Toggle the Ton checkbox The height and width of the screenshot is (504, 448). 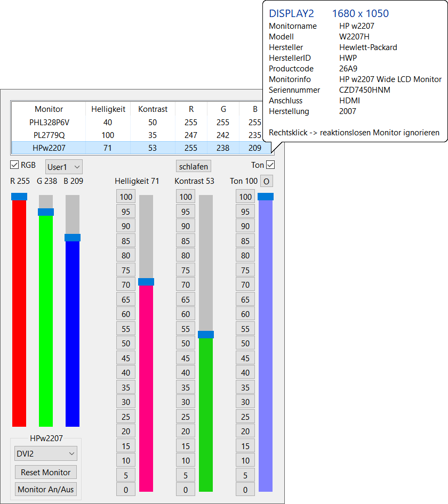(270, 165)
